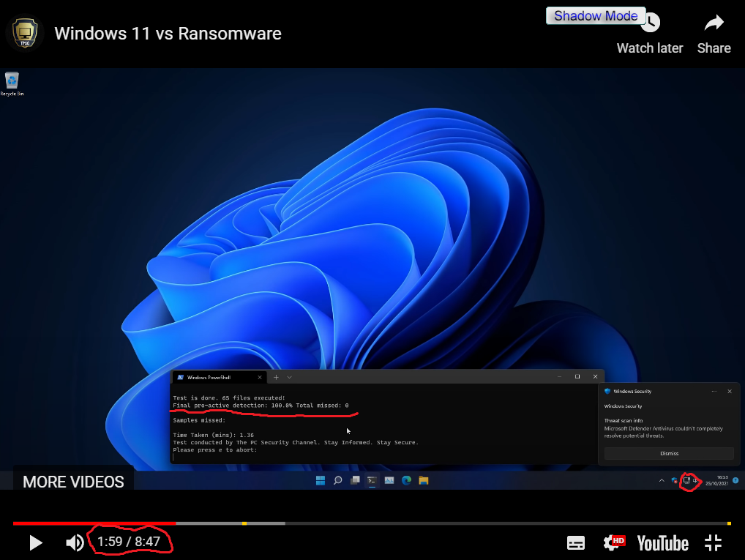Open Windows Security notification options ellipsis

714,391
